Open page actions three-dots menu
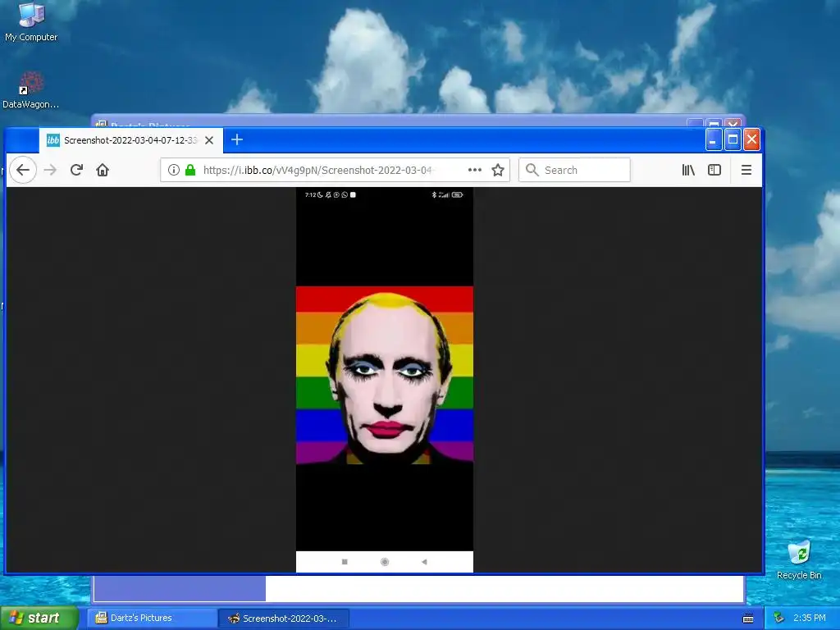The width and height of the screenshot is (840, 630). click(475, 170)
